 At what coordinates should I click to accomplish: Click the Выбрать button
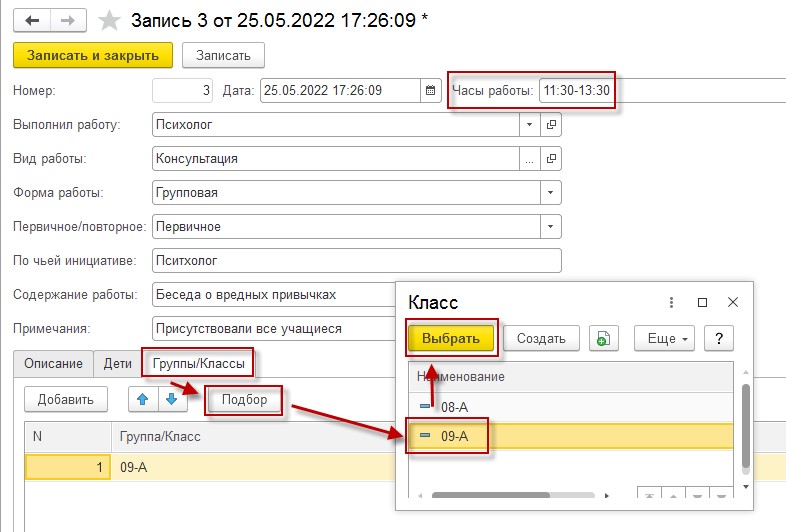(451, 338)
